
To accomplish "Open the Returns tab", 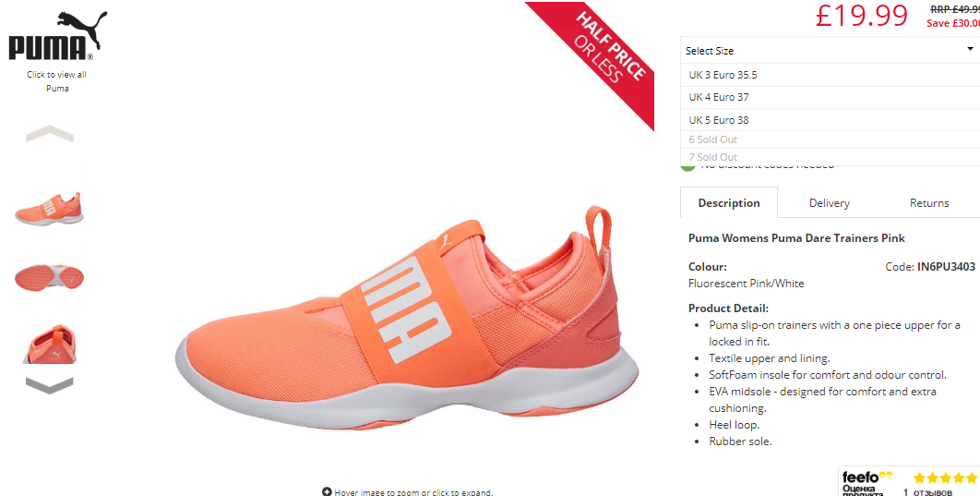I will pyautogui.click(x=929, y=202).
